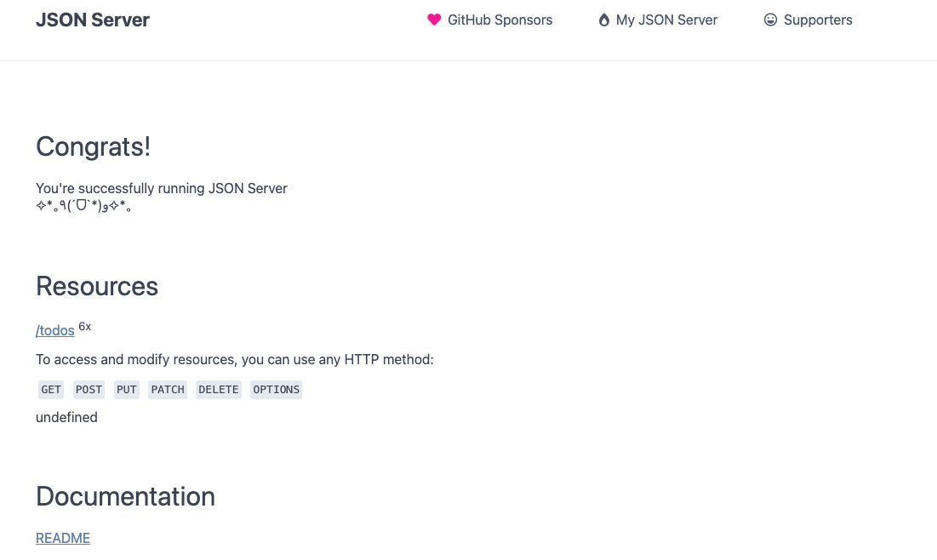Open the Supporters link

point(808,20)
